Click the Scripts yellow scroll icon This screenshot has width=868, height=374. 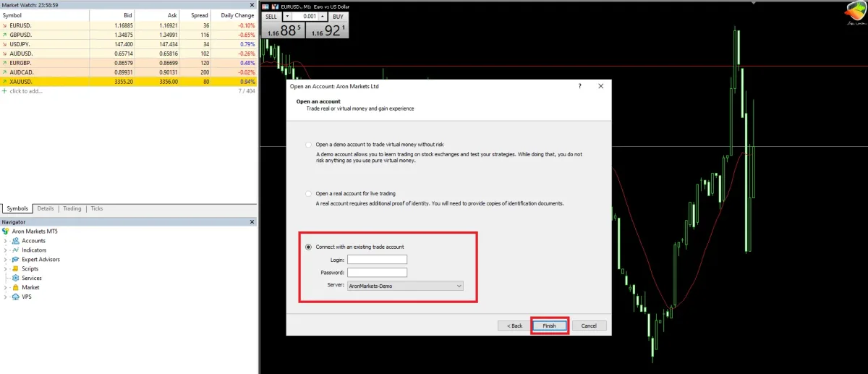[16, 269]
